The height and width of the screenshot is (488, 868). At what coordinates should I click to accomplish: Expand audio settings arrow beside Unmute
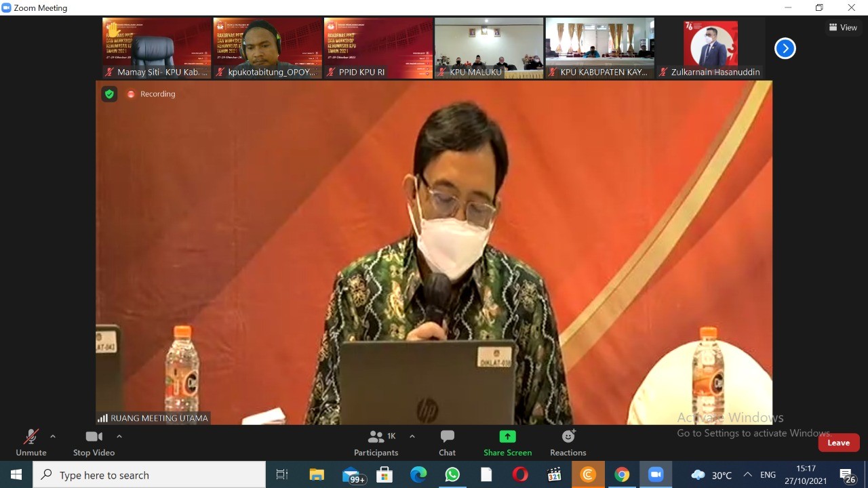(x=53, y=436)
